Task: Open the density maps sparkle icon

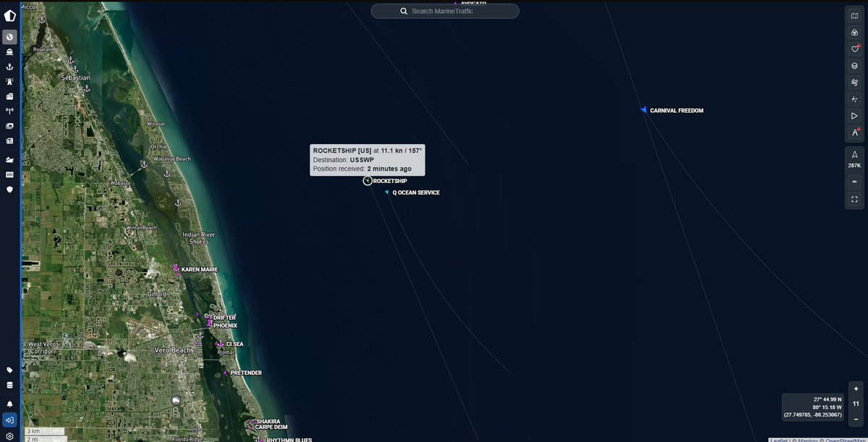Action: pyautogui.click(x=854, y=99)
